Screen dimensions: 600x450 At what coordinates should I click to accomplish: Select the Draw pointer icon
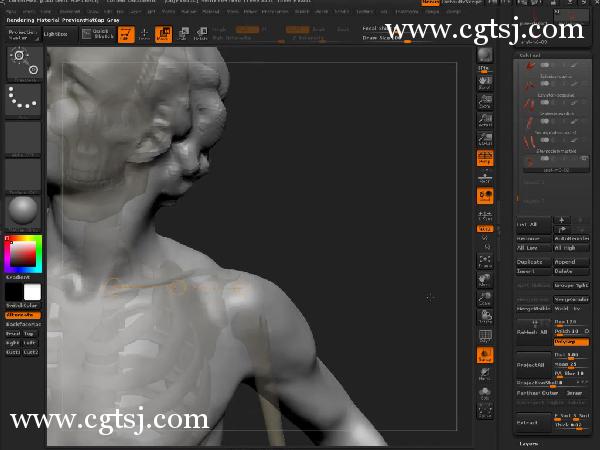(144, 34)
